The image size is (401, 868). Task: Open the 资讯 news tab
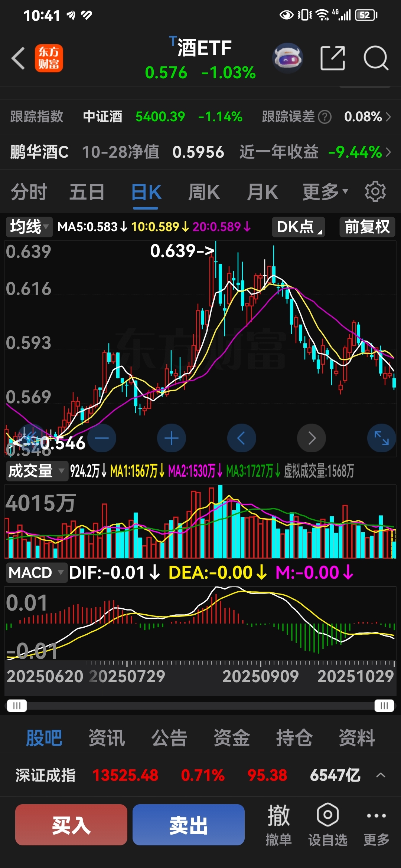[x=107, y=738]
